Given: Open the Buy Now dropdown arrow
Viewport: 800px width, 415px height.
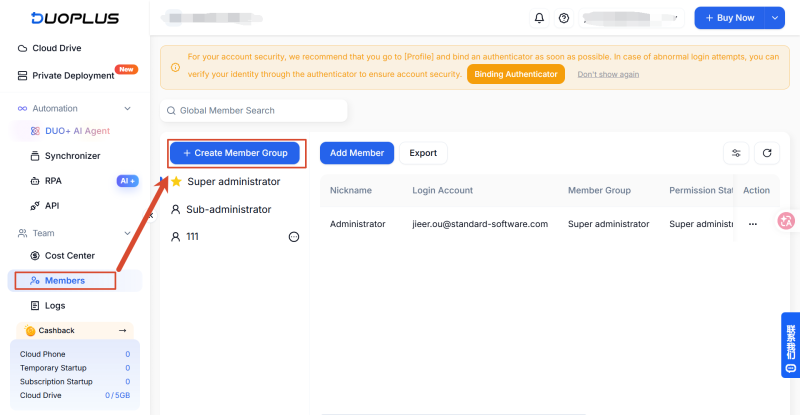Looking at the screenshot, I should (x=774, y=18).
